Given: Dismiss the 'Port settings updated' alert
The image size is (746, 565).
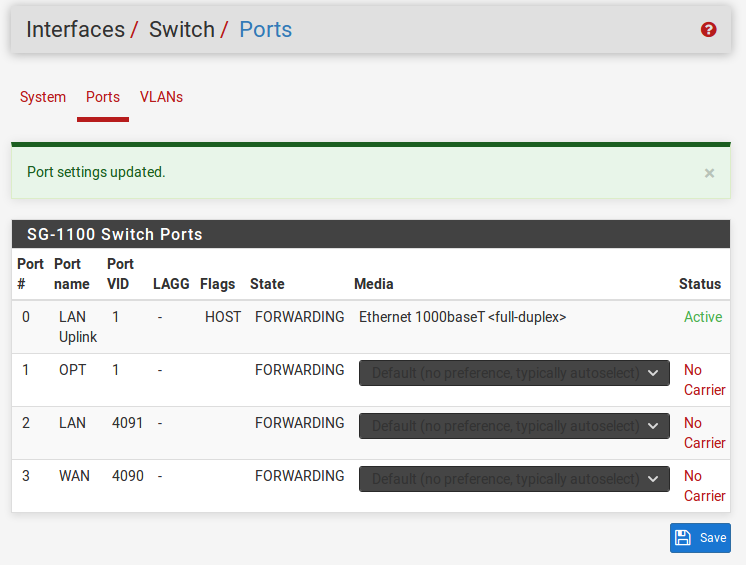Looking at the screenshot, I should click(x=709, y=173).
